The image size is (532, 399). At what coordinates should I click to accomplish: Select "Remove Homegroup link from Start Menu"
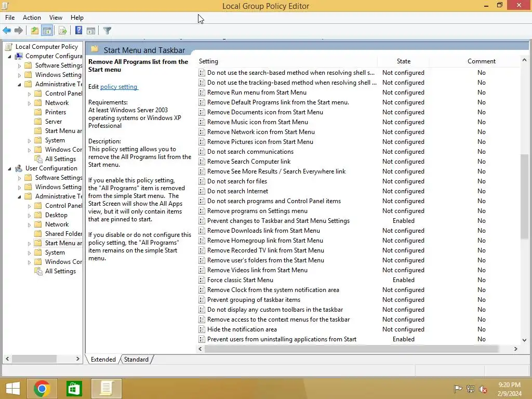(265, 241)
